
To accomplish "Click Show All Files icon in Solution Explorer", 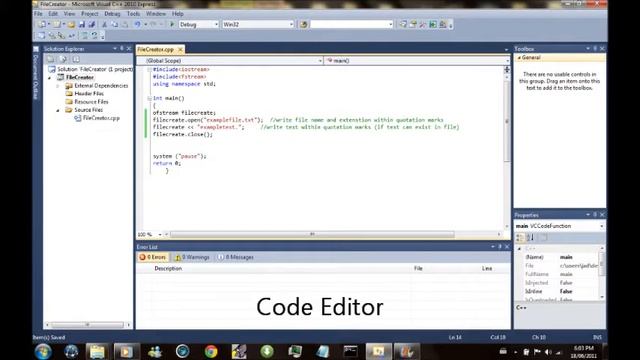I will tap(63, 59).
